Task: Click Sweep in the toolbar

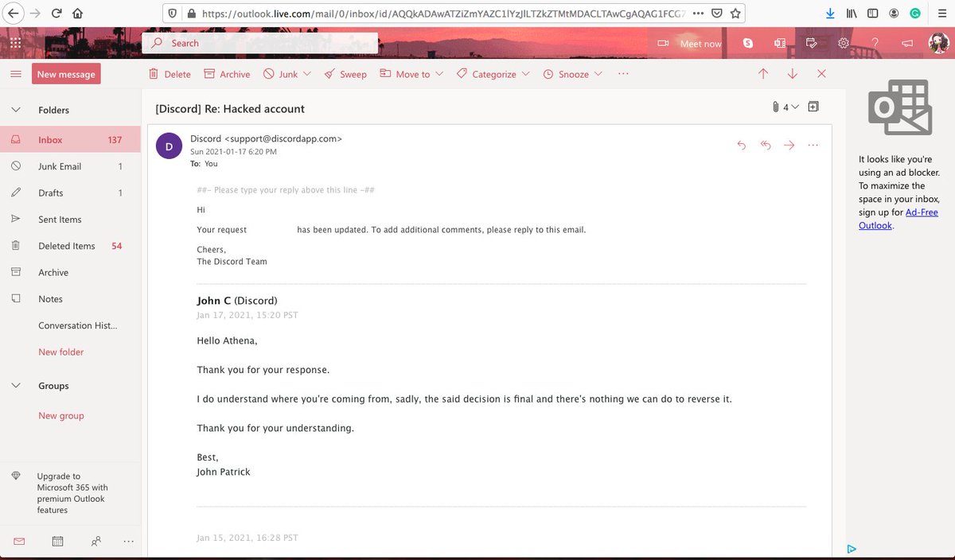Action: [x=345, y=74]
